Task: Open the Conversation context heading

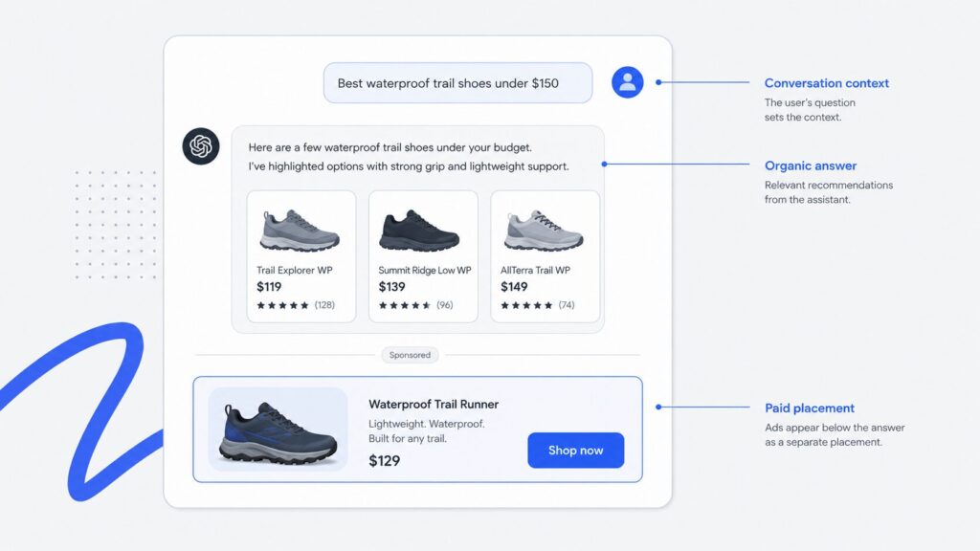Action: point(826,83)
